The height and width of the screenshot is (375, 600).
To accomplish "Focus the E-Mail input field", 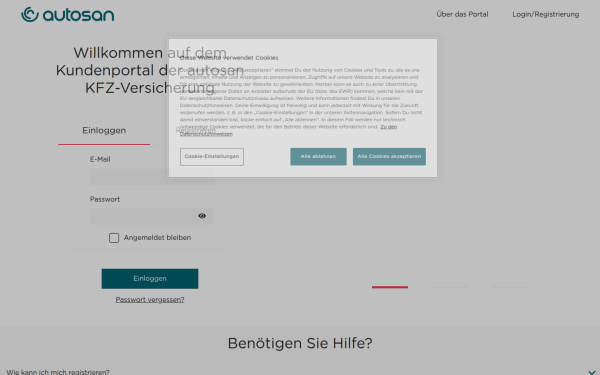I will click(x=152, y=177).
